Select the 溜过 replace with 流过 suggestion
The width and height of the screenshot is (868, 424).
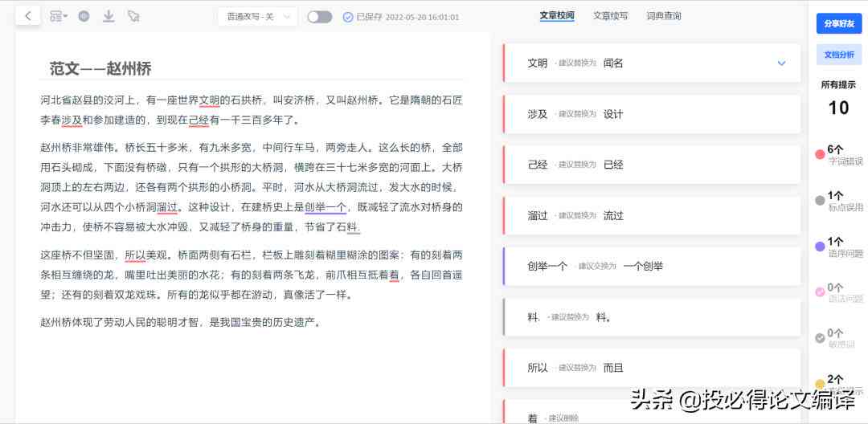(651, 215)
